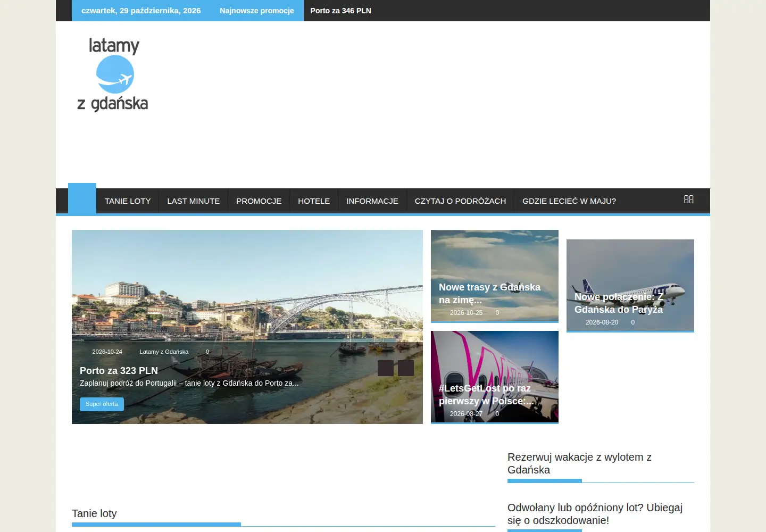Image resolution: width=766 pixels, height=532 pixels.
Task: Open the Informacje menu item
Action: (372, 201)
